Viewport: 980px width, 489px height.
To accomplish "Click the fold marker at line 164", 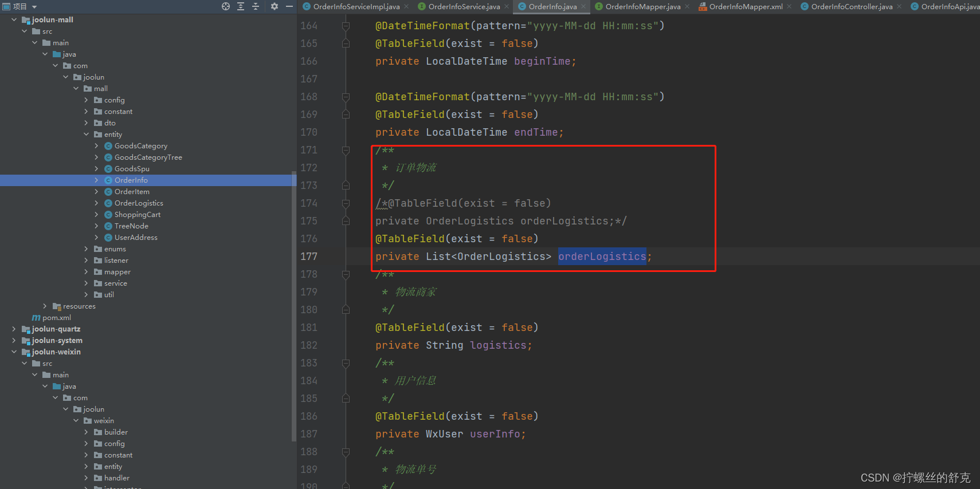I will [346, 26].
